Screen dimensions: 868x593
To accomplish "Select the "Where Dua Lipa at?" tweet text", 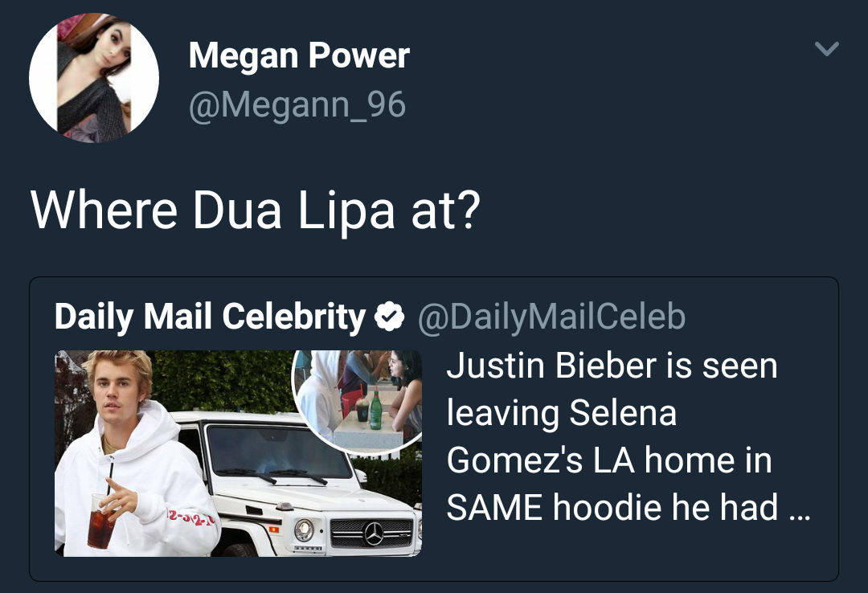I will tap(256, 211).
